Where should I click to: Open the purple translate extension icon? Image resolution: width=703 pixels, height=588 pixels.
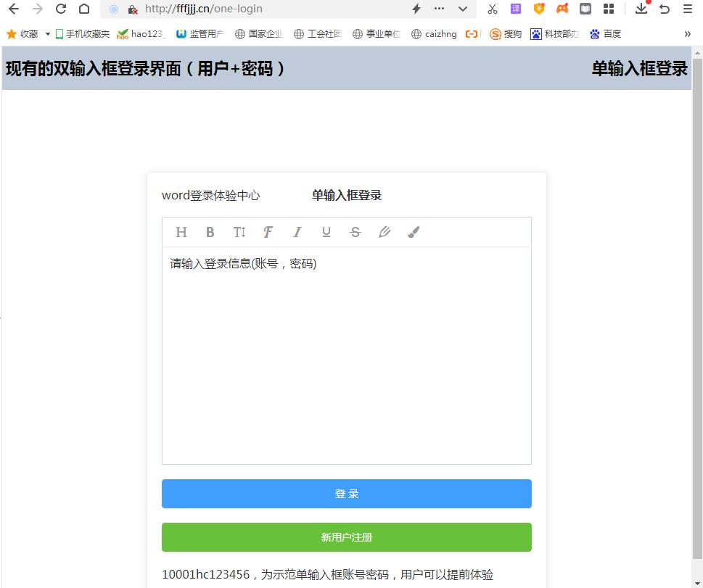[516, 9]
